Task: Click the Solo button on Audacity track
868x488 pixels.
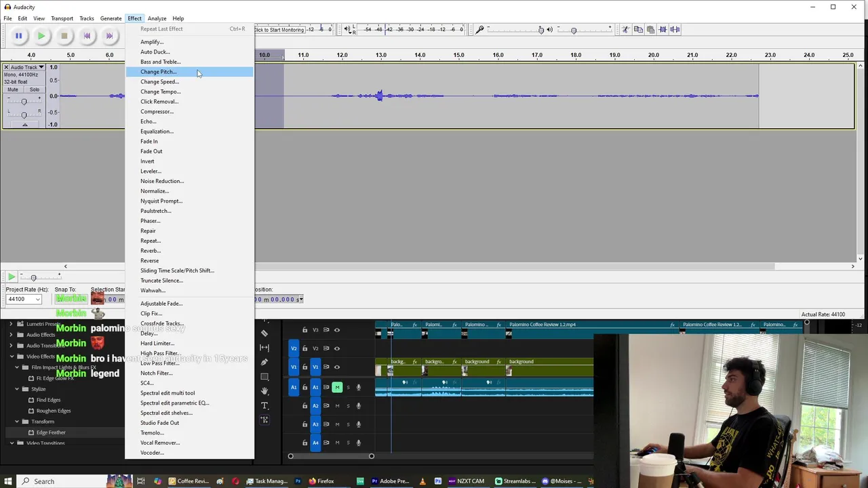Action: click(x=34, y=89)
